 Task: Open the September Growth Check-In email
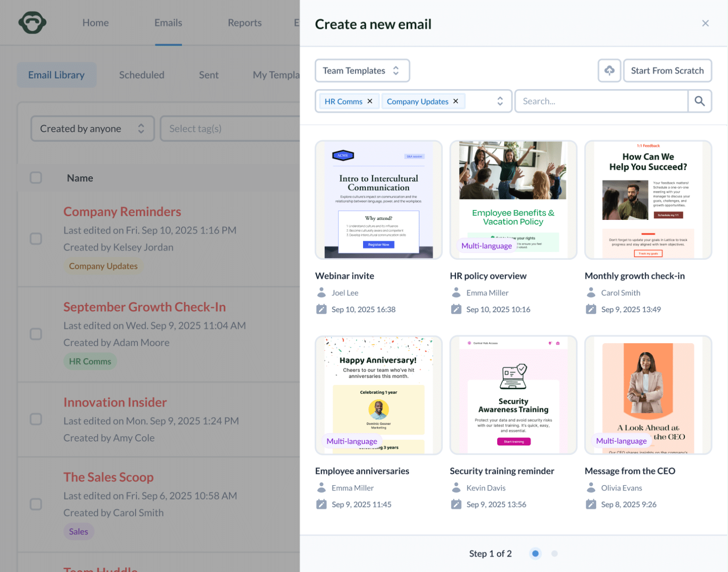click(145, 307)
